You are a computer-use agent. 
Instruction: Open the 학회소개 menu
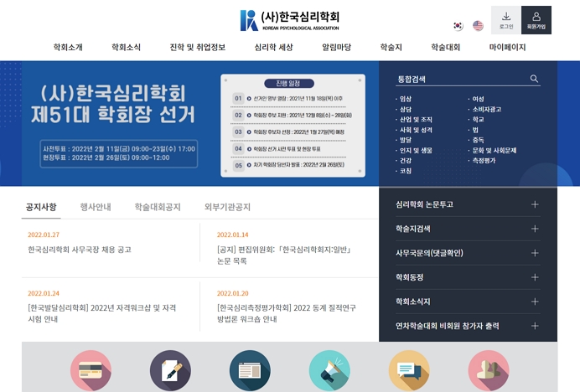point(68,48)
